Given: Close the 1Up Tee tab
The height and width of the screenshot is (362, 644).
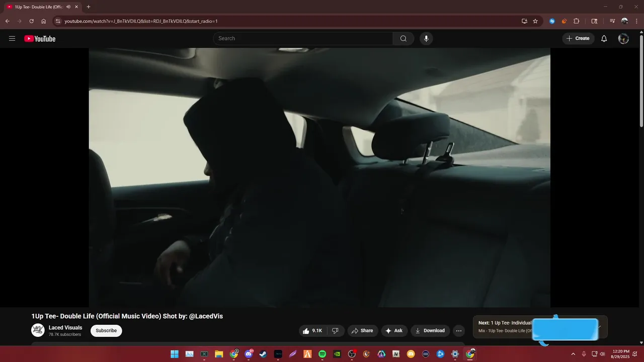Looking at the screenshot, I should pyautogui.click(x=76, y=7).
